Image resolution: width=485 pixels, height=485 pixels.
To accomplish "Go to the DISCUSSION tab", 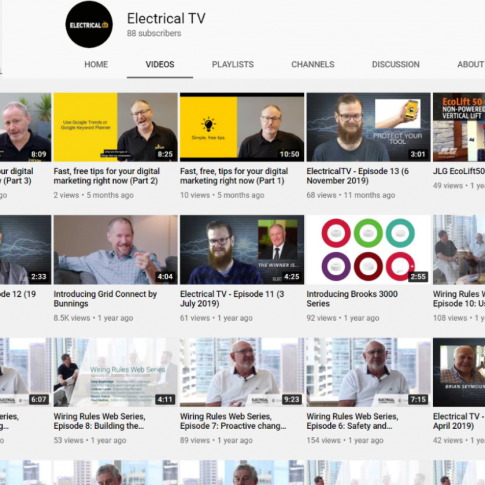I will 396,64.
